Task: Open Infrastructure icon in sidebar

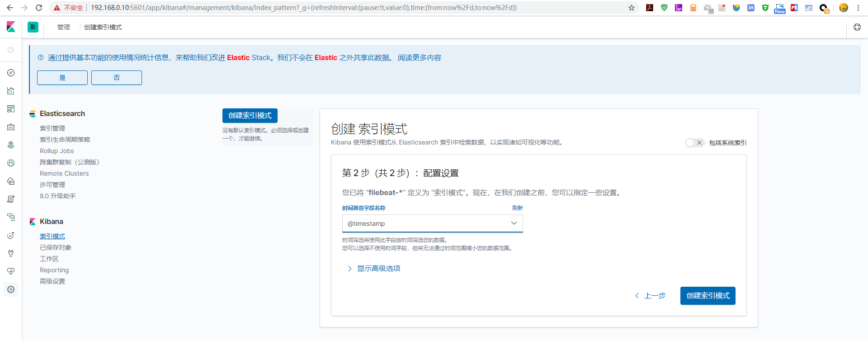Action: tap(11, 181)
